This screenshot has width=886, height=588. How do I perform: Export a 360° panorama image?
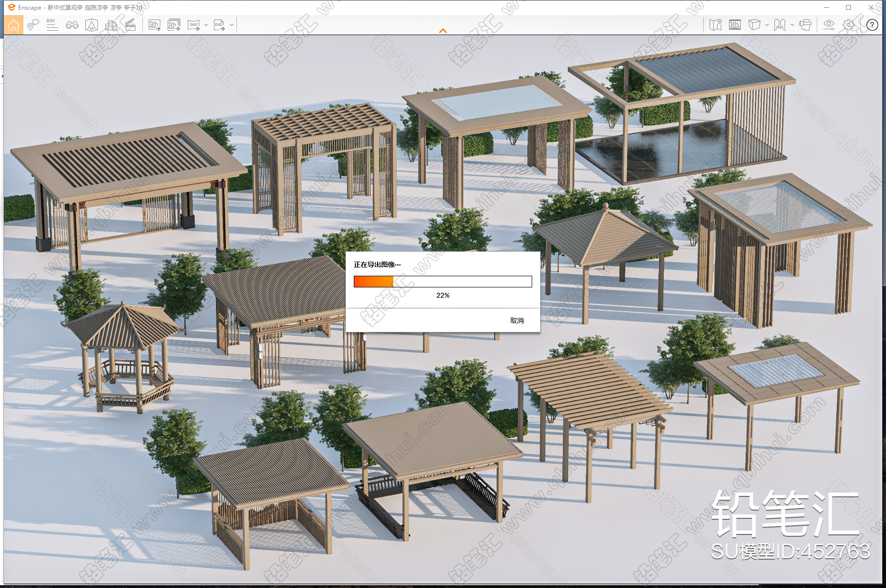194,25
